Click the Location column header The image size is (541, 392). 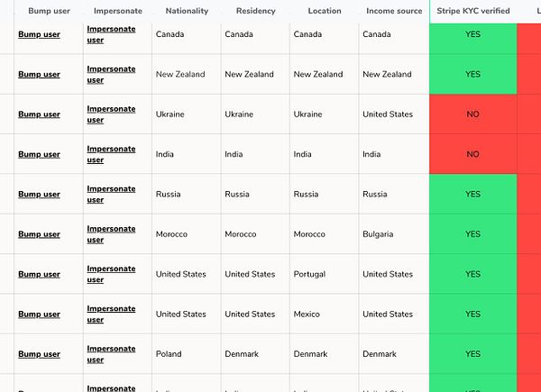[324, 11]
